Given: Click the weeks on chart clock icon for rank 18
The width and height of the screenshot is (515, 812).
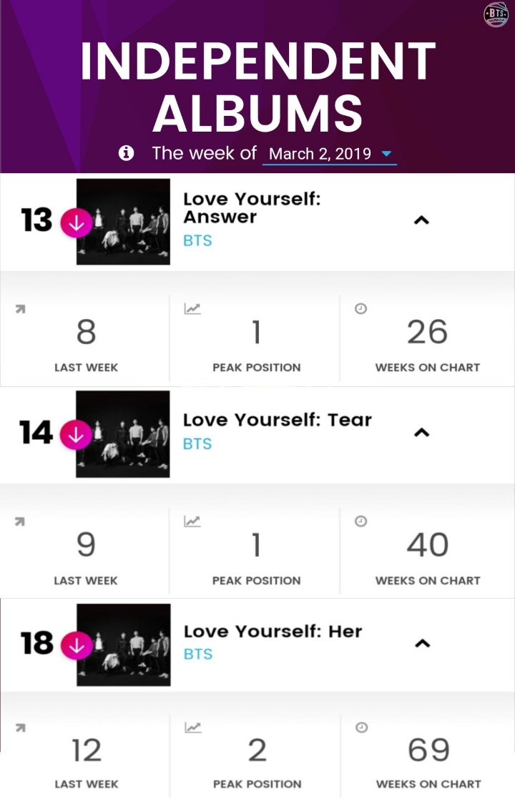Looking at the screenshot, I should point(361,728).
